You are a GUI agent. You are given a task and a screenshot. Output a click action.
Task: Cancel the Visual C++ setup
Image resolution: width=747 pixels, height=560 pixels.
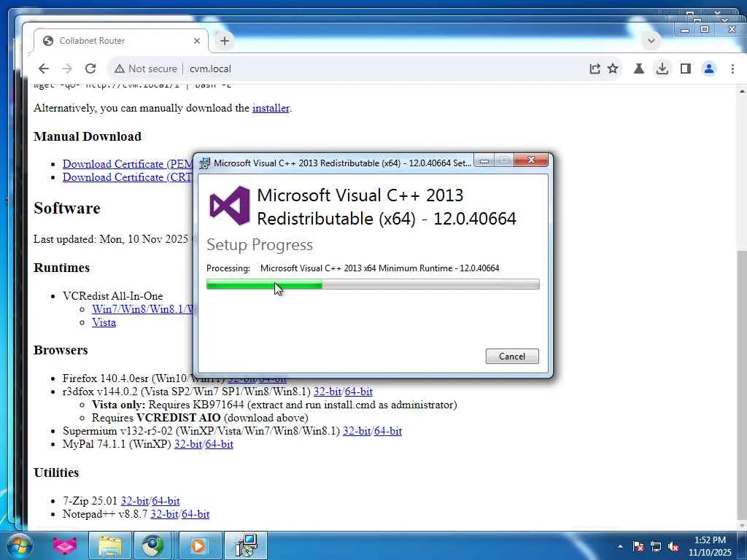[512, 356]
